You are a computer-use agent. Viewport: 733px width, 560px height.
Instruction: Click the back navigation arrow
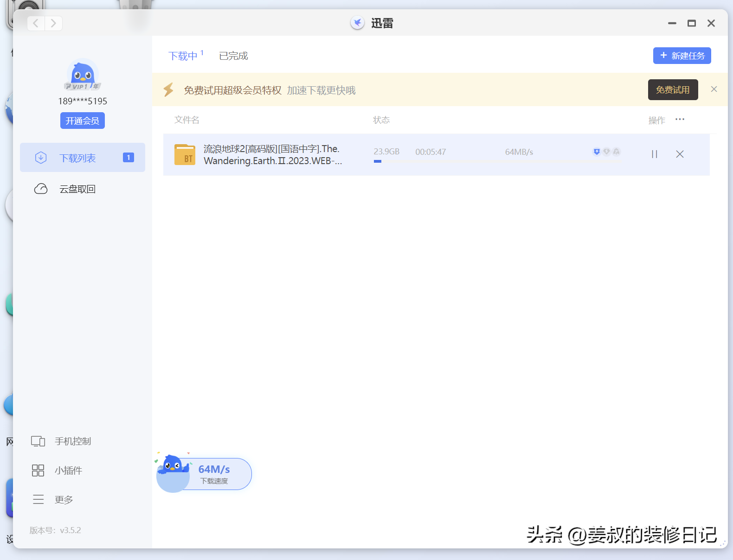click(36, 23)
